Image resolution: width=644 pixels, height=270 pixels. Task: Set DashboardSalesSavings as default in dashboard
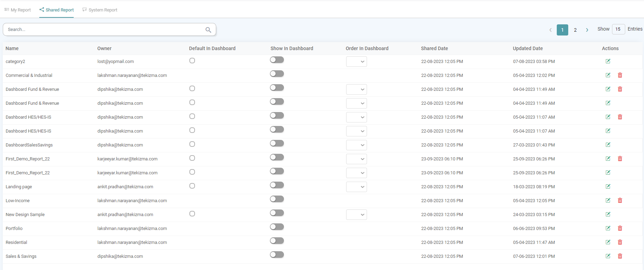192,144
